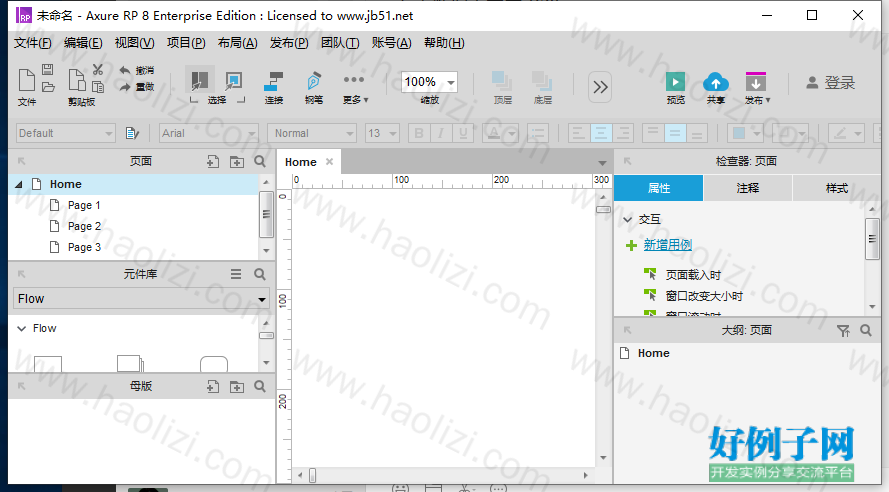Search pages with magnifier icon

tap(260, 162)
